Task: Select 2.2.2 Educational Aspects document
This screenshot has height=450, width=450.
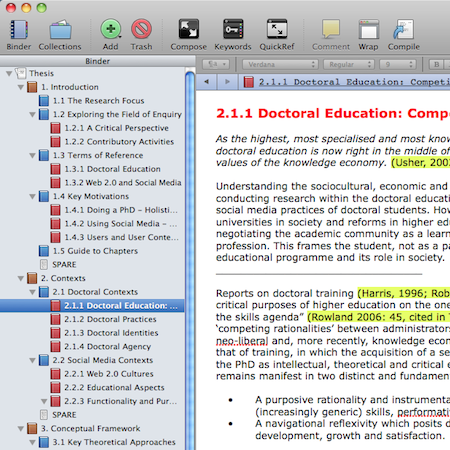Action: coord(114,388)
